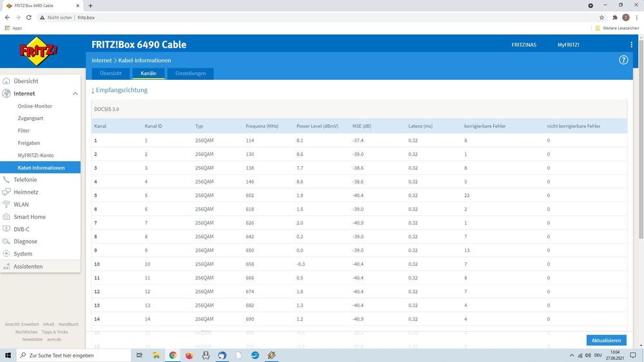This screenshot has height=362, width=644.
Task: Show hidden tray icons with the chevron
Action: pos(571,355)
